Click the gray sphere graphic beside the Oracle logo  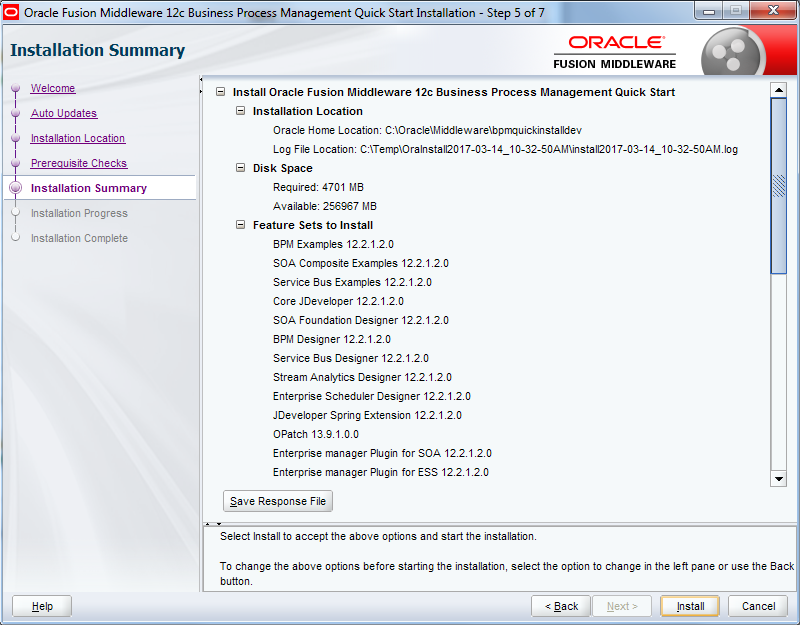click(x=733, y=52)
